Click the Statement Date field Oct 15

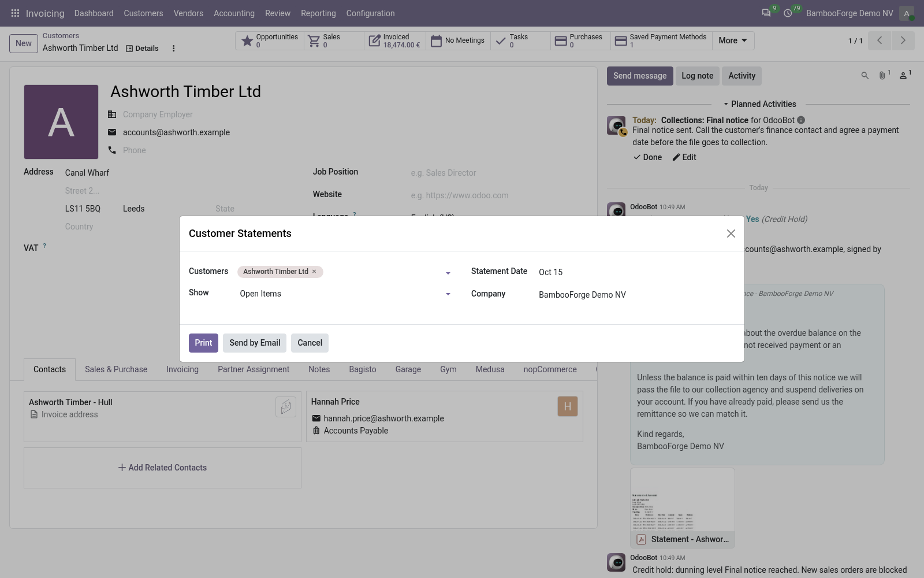(635, 272)
